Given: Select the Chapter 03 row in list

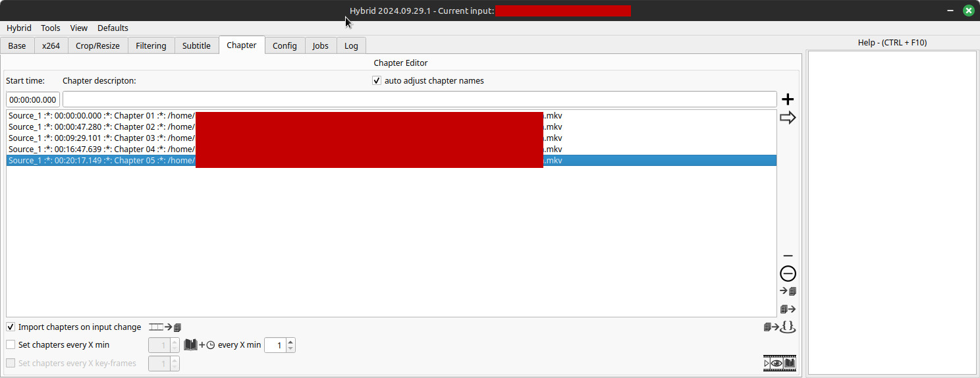Looking at the screenshot, I should (99, 138).
